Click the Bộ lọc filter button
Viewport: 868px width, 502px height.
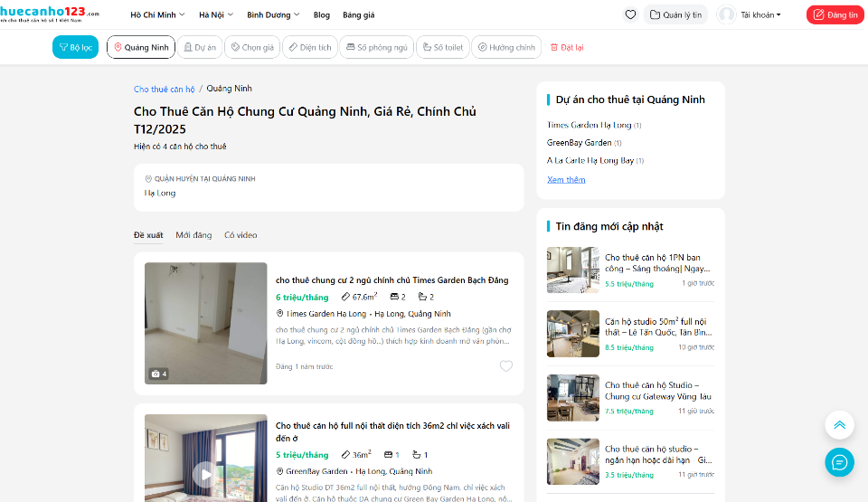click(x=75, y=47)
